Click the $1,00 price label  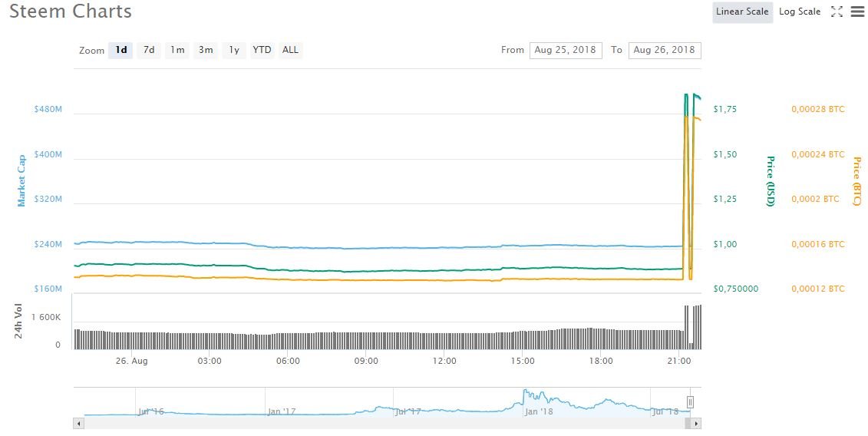[x=724, y=244]
